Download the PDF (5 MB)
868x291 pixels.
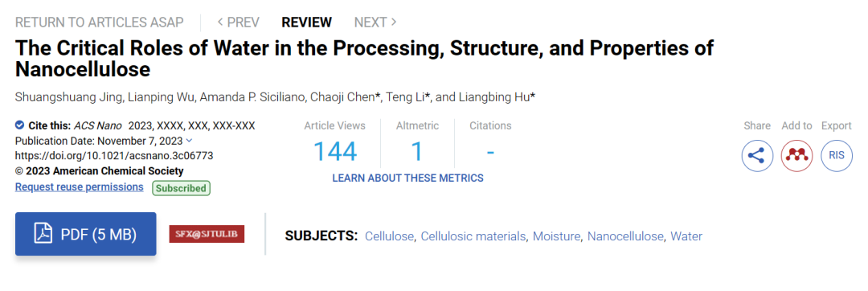coord(86,234)
